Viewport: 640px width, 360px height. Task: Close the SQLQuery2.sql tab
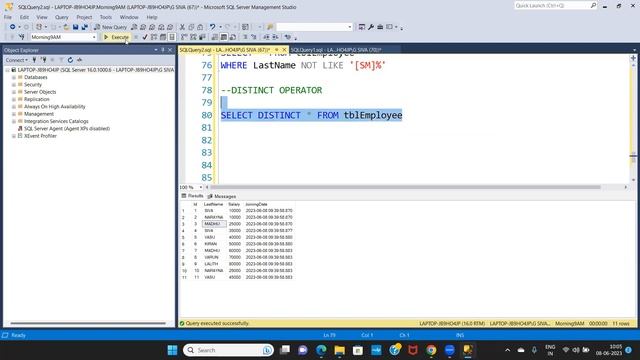click(284, 50)
